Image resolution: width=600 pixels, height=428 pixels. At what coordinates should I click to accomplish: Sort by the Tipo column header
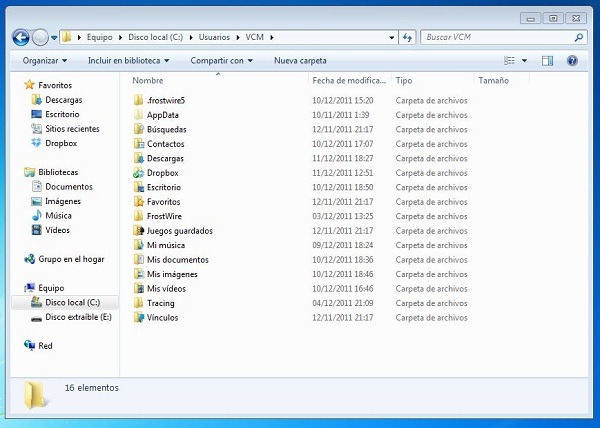coord(404,80)
